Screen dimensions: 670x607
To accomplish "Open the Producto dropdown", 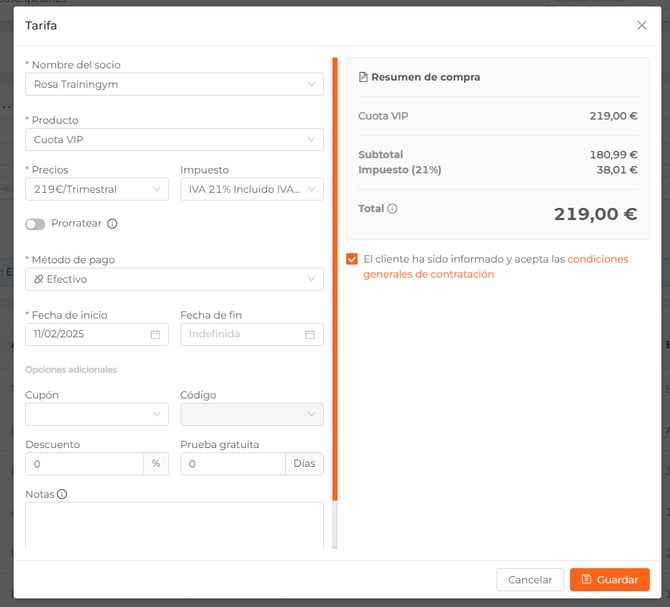I will (x=174, y=139).
